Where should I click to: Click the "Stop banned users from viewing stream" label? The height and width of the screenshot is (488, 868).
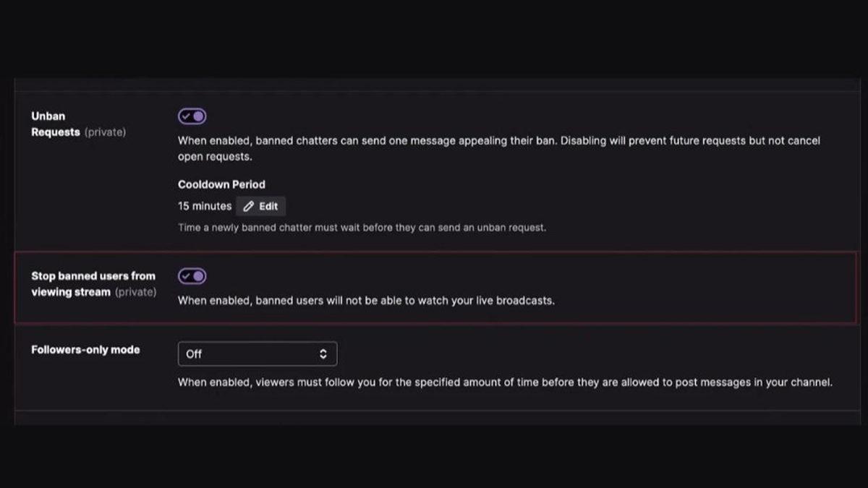pyautogui.click(x=93, y=283)
